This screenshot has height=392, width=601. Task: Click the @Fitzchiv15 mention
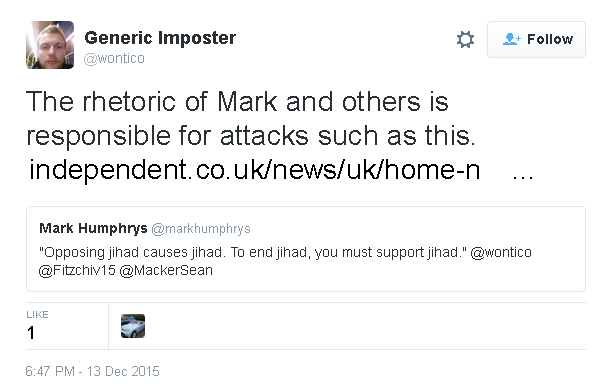(x=77, y=271)
